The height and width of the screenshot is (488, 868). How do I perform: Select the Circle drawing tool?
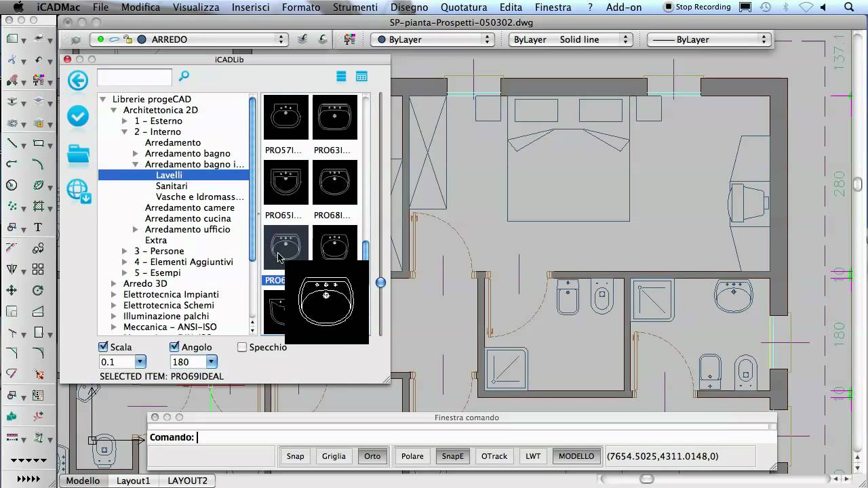pos(12,185)
